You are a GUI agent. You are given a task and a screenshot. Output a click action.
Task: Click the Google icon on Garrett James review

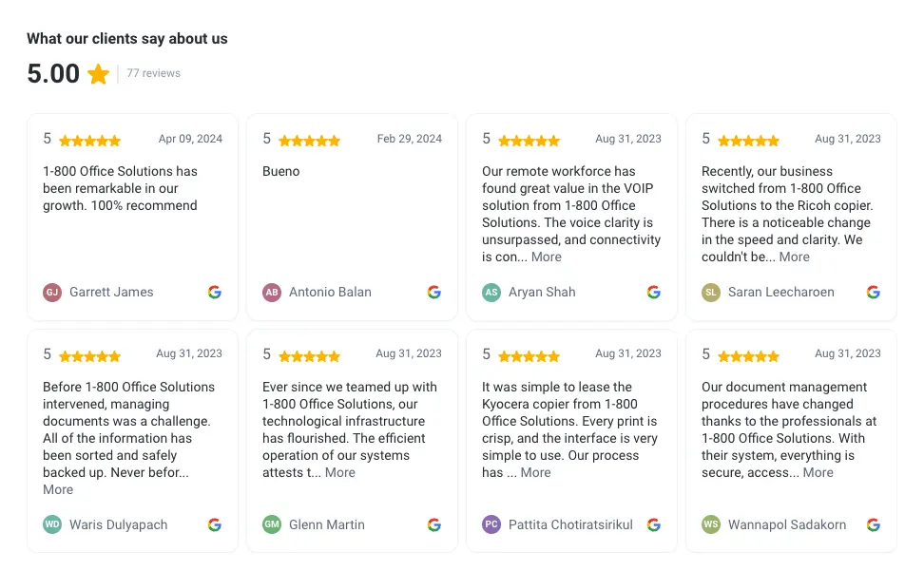(214, 292)
